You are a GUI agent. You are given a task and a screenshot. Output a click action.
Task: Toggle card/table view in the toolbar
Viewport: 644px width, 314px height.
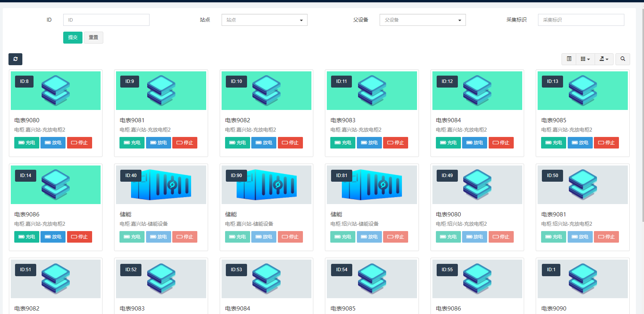pyautogui.click(x=569, y=59)
